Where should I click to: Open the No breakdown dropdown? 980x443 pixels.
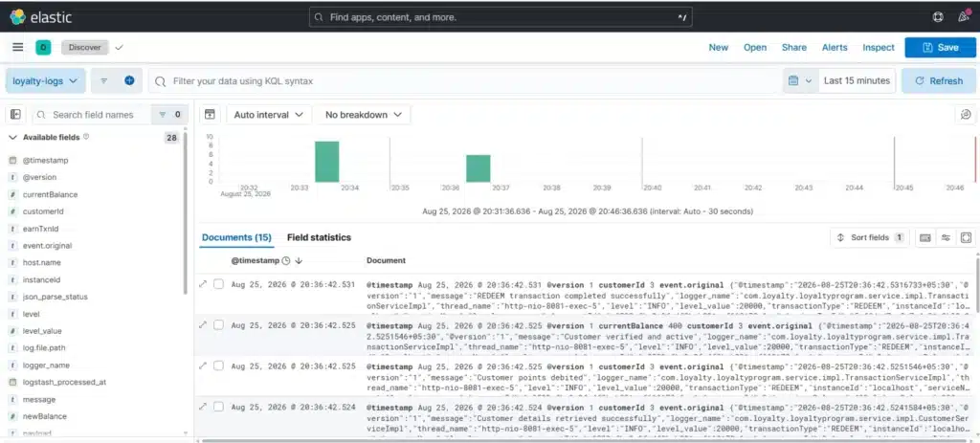[364, 115]
